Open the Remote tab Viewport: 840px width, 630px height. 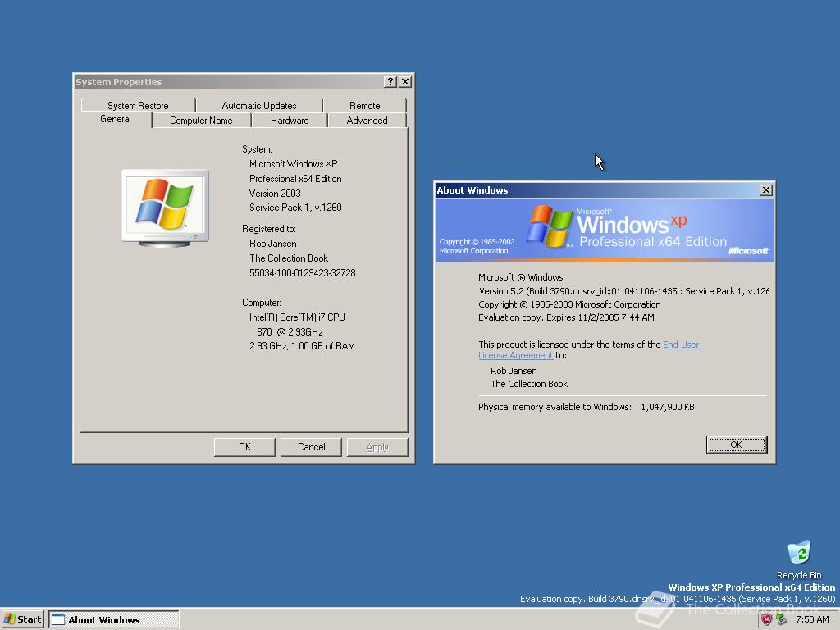tap(364, 106)
